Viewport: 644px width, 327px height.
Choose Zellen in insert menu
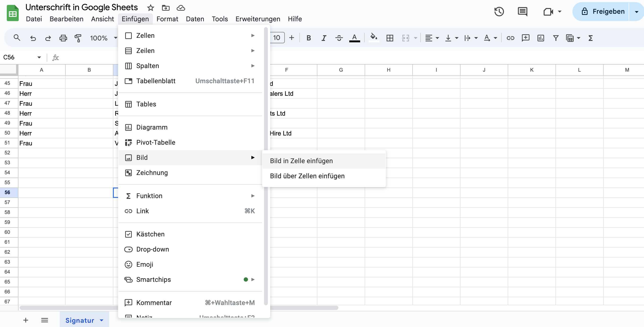[x=190, y=35]
